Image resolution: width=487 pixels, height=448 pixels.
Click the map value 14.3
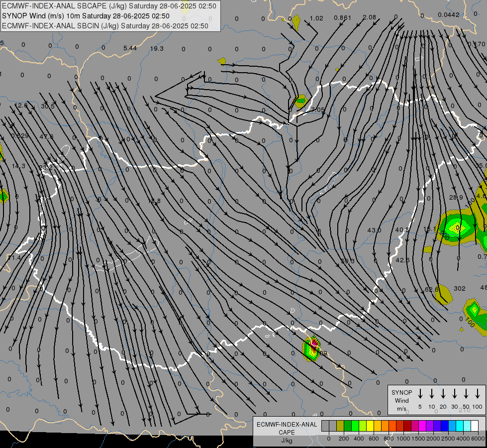pos(18,166)
